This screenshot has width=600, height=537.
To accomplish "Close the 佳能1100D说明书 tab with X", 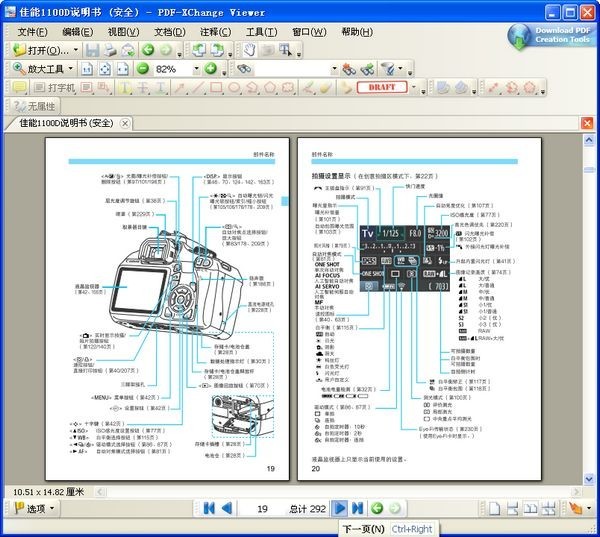I will 125,124.
